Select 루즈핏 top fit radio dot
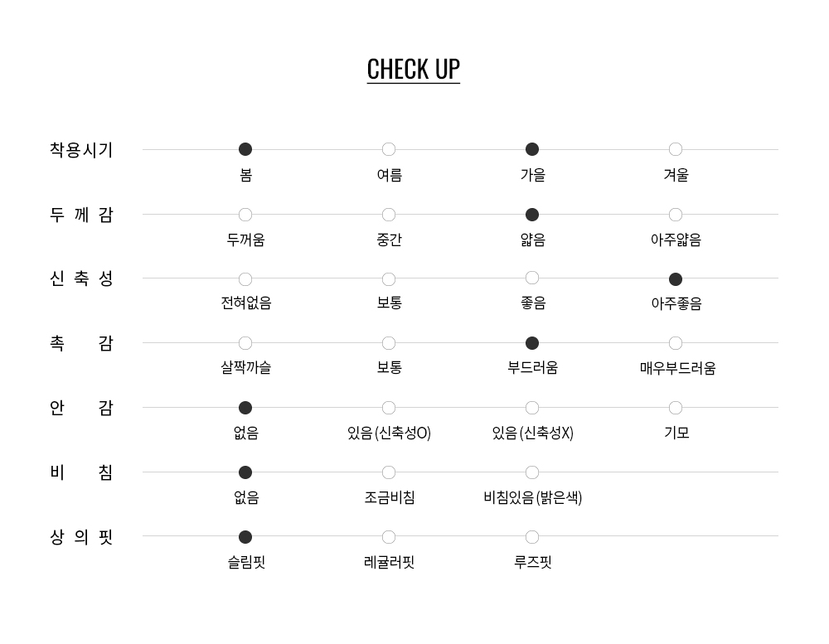Image resolution: width=829 pixels, height=644 pixels. click(x=532, y=537)
